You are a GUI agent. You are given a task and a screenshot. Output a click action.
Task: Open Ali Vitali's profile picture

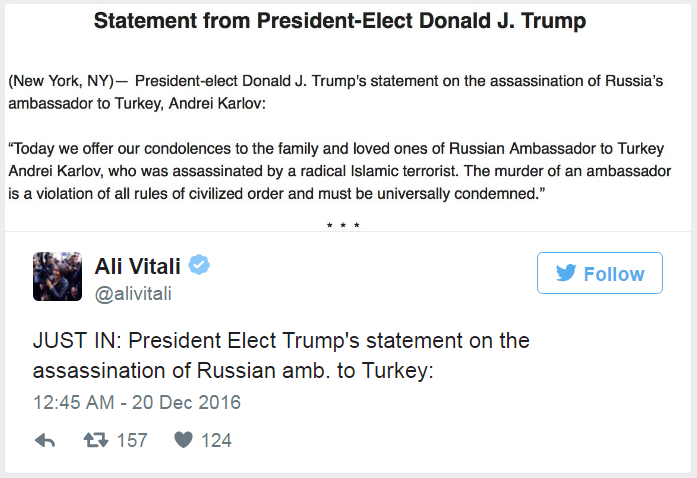[x=57, y=276]
